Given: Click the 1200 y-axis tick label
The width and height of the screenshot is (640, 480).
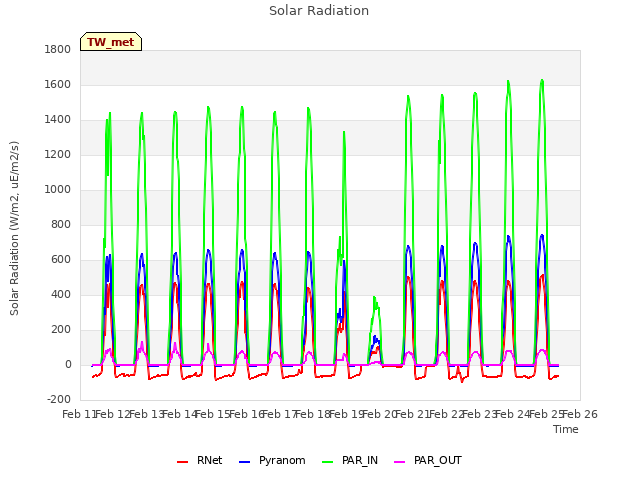Looking at the screenshot, I should click(58, 155).
